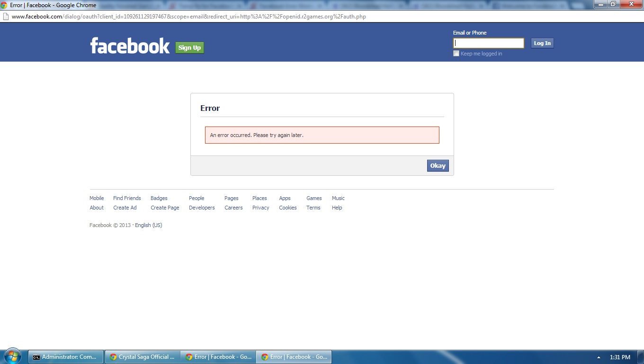Dismiss the error with the Okay button
Screen dimensions: 644x364
coord(438,166)
